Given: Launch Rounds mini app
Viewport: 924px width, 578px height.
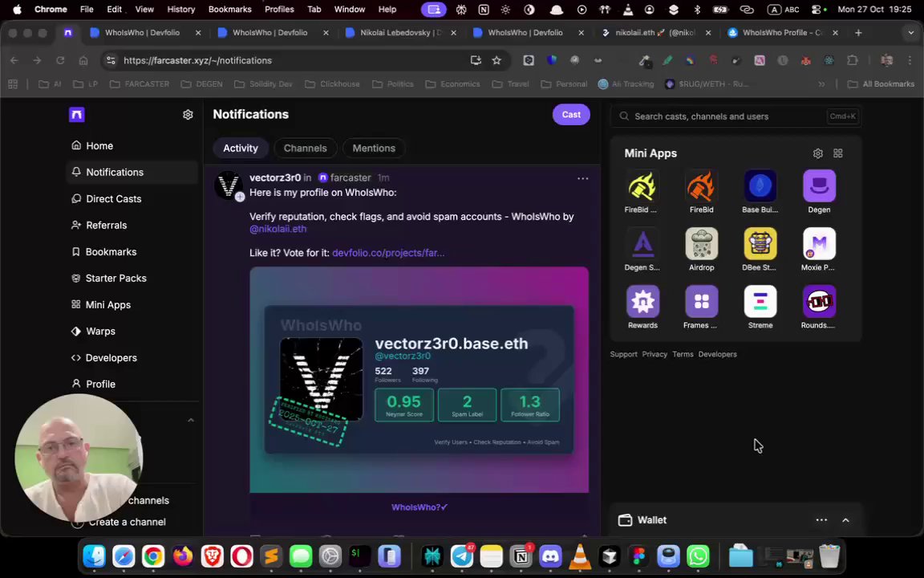Looking at the screenshot, I should pos(819,307).
